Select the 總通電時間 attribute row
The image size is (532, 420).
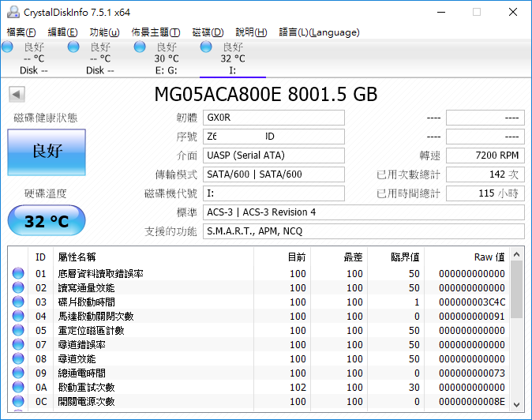(x=259, y=373)
